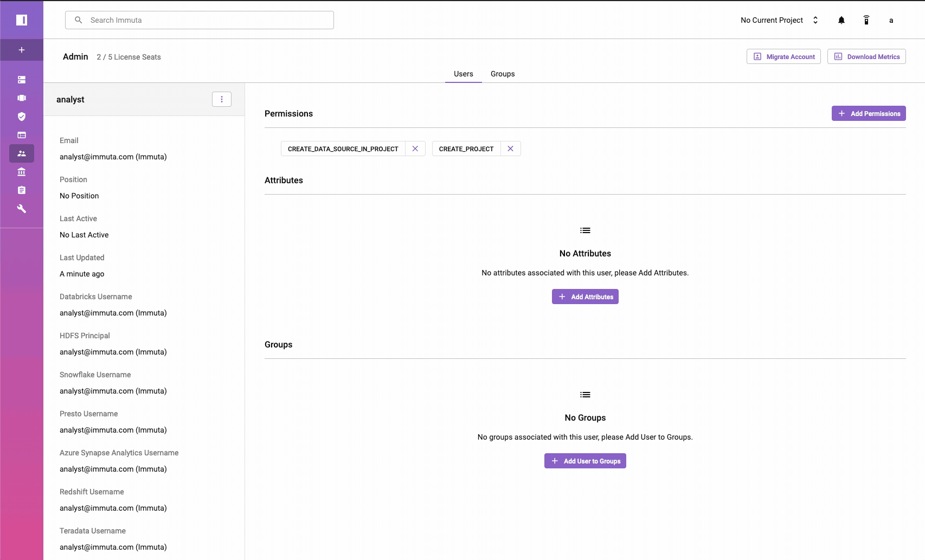This screenshot has height=560, width=925.
Task: Click the No Attributes list icon
Action: tap(585, 230)
